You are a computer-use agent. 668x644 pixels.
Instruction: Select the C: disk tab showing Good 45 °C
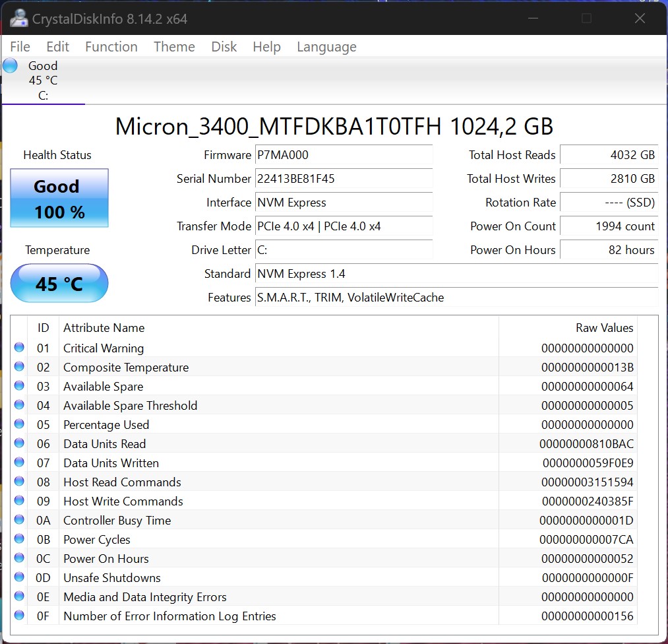43,80
